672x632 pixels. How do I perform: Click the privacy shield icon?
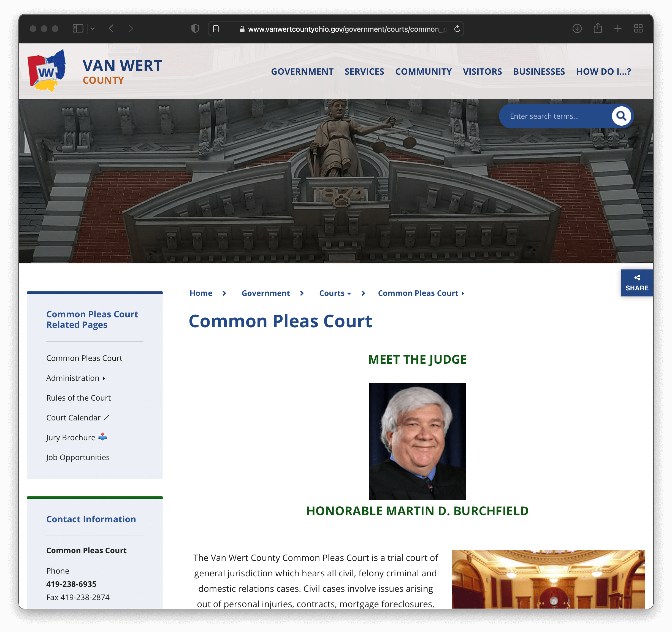click(195, 28)
